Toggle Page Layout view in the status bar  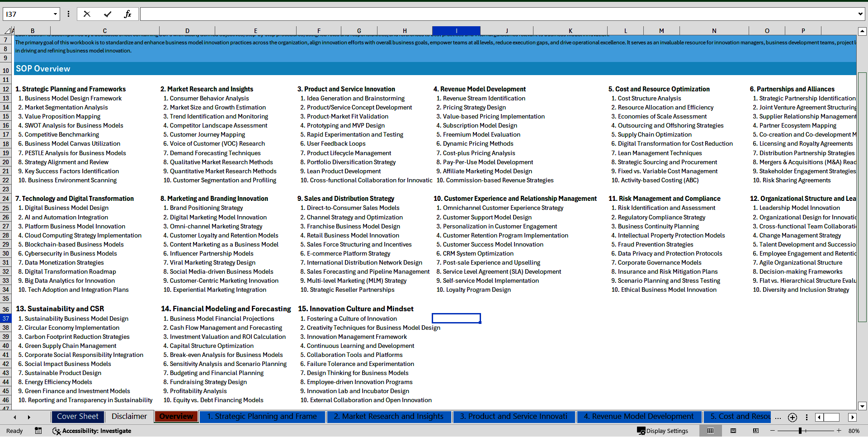[x=733, y=431]
